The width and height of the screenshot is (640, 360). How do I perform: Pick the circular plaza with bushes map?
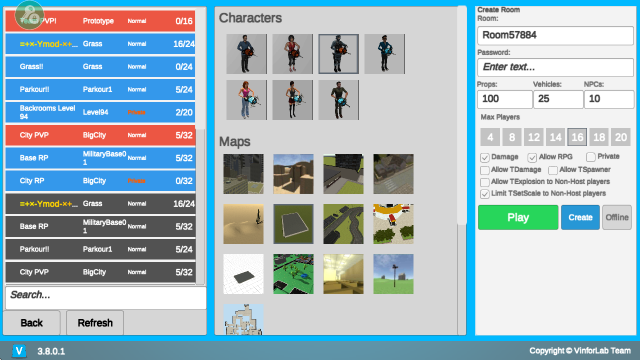pyautogui.click(x=393, y=224)
